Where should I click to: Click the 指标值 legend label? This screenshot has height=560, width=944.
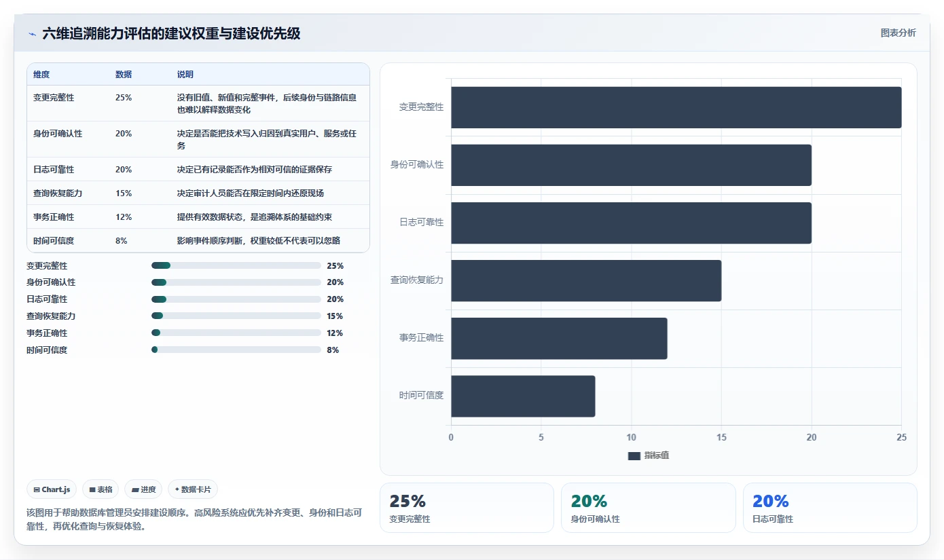(657, 455)
